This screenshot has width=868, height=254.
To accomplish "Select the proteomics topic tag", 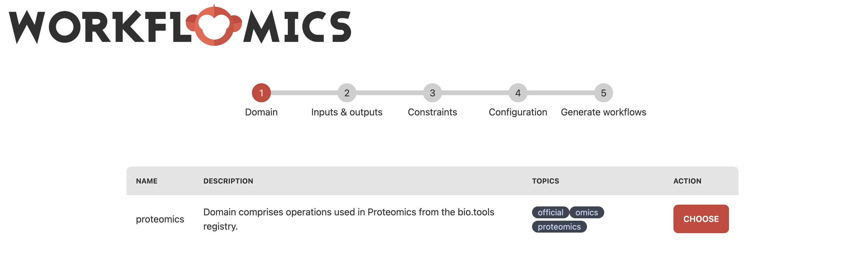I will tap(559, 227).
